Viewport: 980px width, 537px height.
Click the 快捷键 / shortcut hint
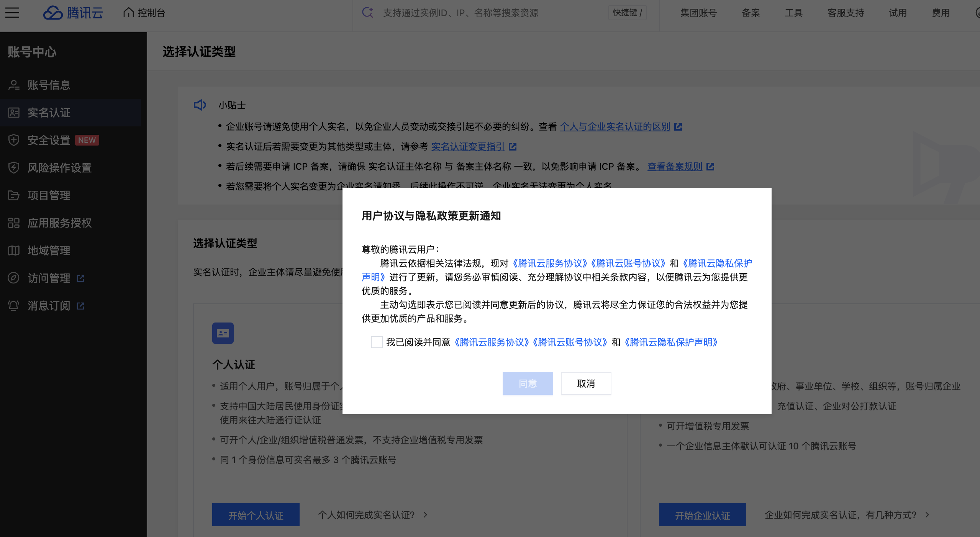tap(628, 13)
